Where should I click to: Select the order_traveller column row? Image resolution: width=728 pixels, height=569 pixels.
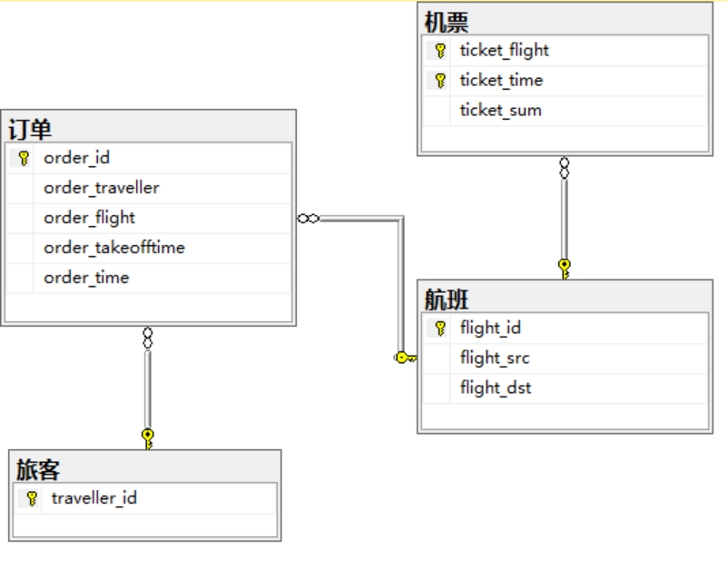pyautogui.click(x=149, y=188)
